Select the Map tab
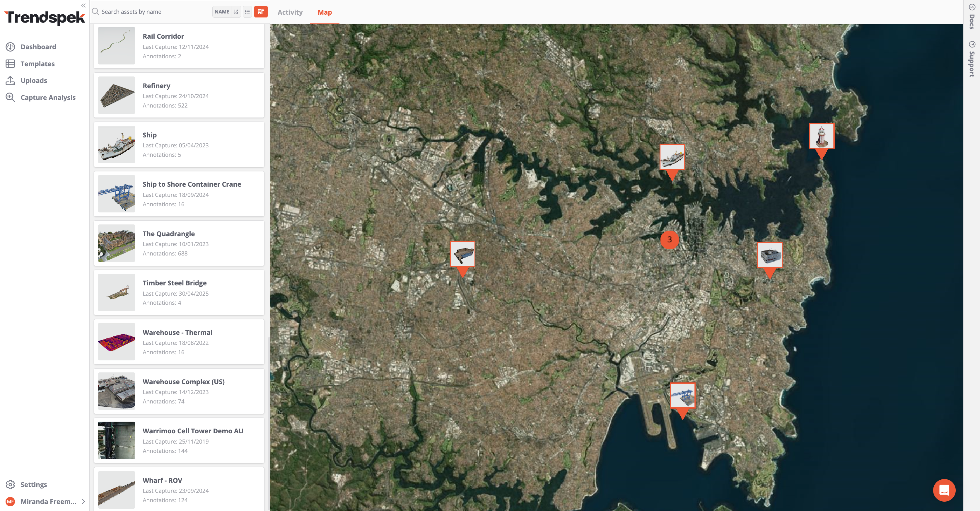This screenshot has height=511, width=980. [325, 12]
